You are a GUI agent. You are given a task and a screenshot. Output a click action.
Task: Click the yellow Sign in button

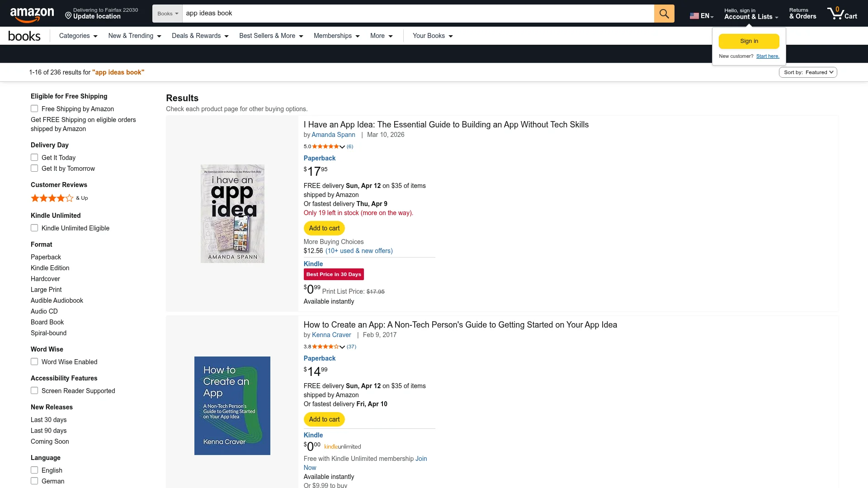[748, 41]
